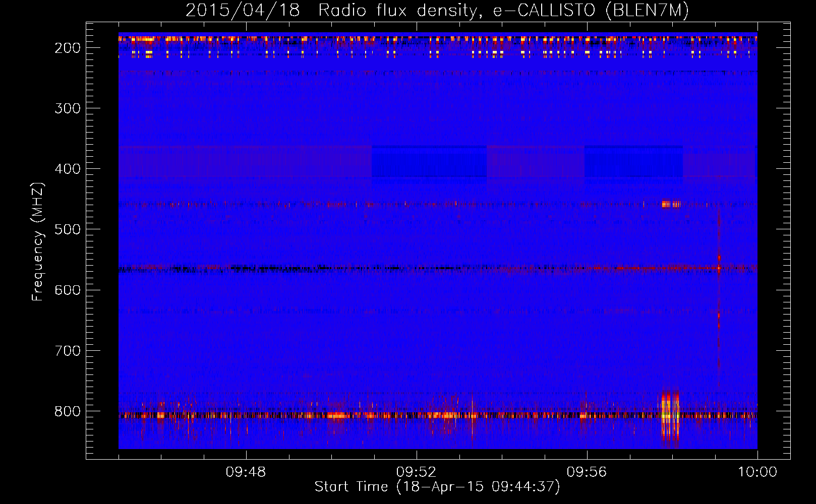This screenshot has width=816, height=504.
Task: Click the 09:52 time tick label
Action: click(x=417, y=472)
